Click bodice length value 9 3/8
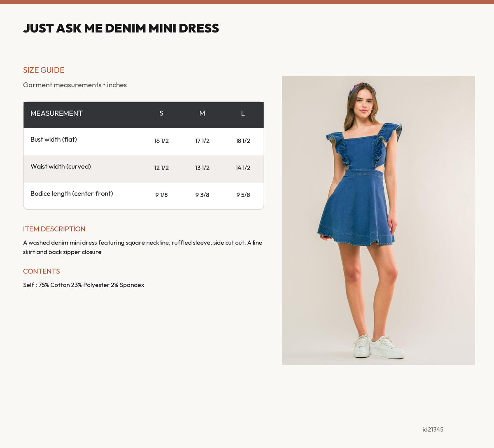 (x=202, y=195)
